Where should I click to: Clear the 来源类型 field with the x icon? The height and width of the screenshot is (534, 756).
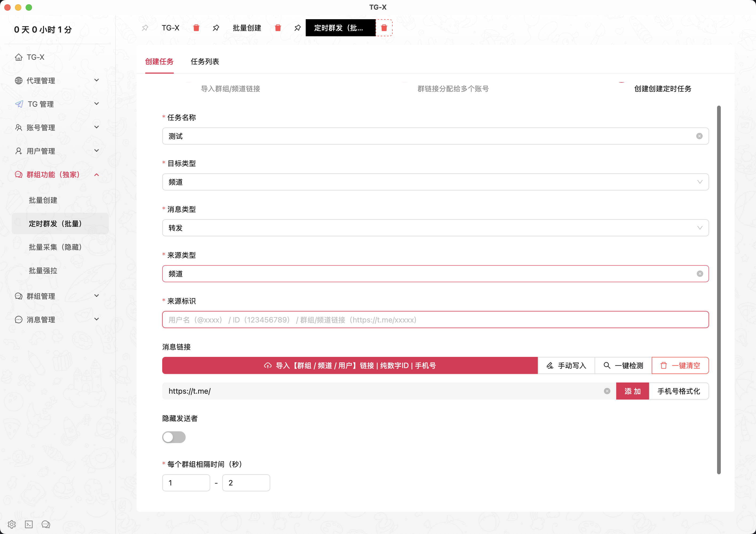tap(700, 274)
